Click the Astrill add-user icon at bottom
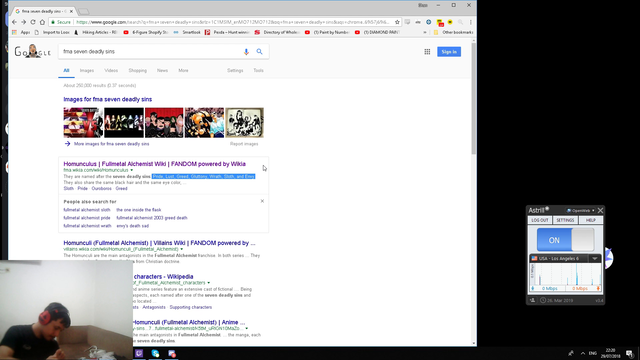The image size is (640, 360). [532, 300]
